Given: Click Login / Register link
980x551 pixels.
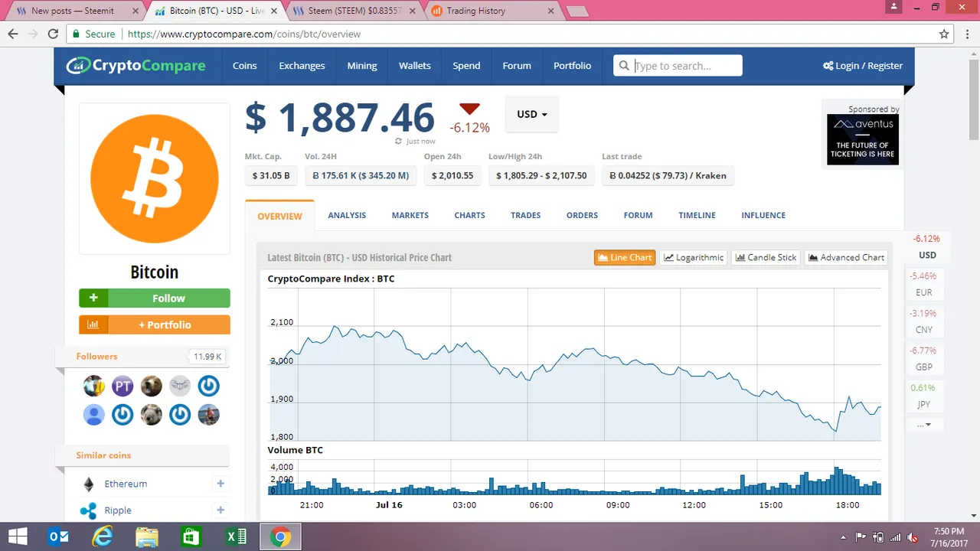Looking at the screenshot, I should (x=863, y=66).
